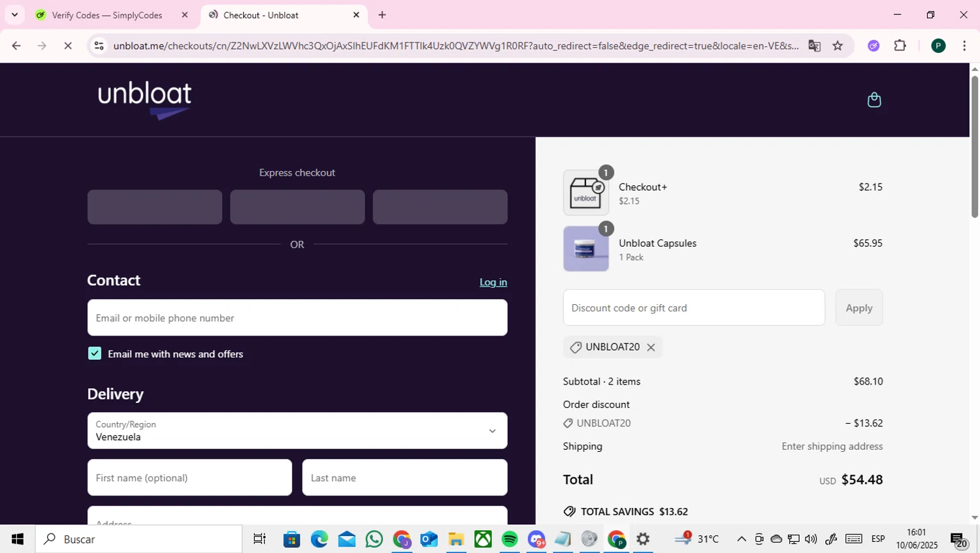The image size is (980, 553).
Task: Click the address bar URL
Action: [x=455, y=46]
